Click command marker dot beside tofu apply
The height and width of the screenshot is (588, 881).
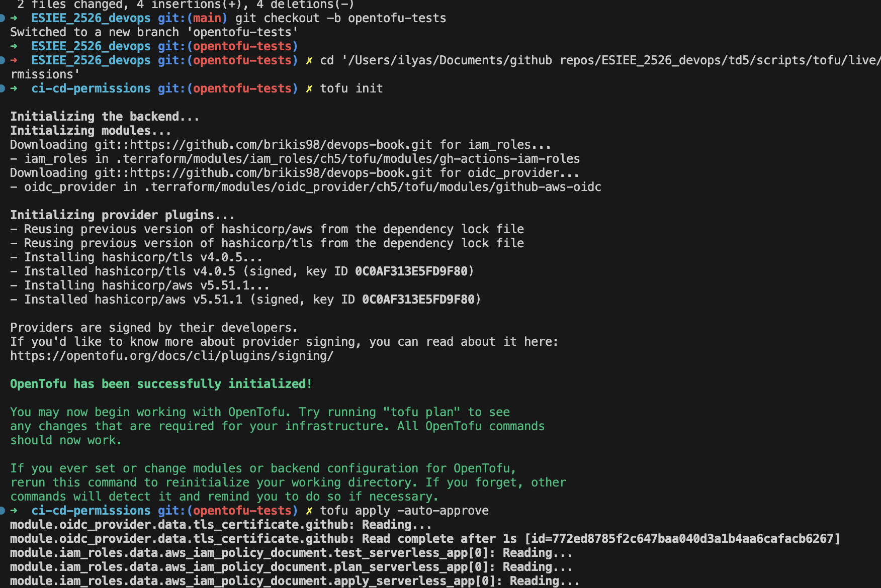[x=3, y=511]
